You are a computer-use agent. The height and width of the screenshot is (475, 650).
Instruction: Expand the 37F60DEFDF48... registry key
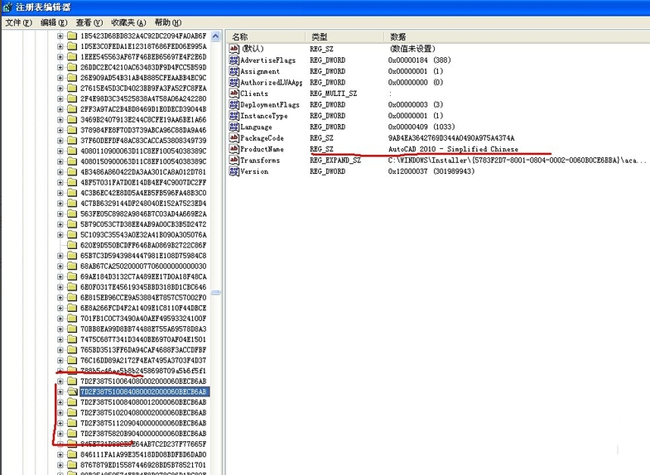(x=61, y=141)
